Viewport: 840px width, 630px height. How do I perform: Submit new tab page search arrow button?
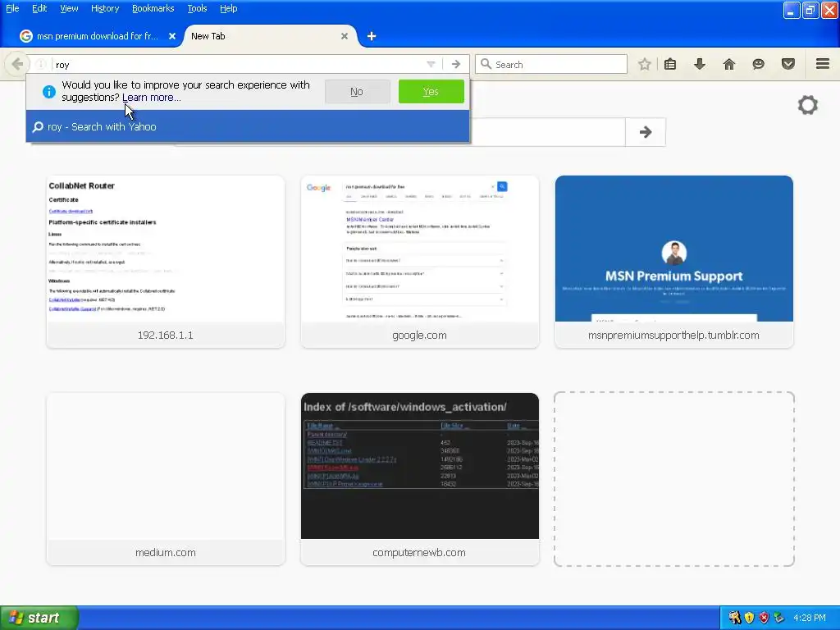pos(646,132)
